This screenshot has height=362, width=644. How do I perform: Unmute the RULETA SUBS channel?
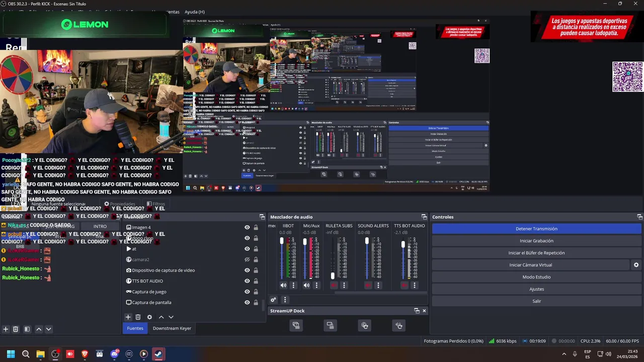pos(334,285)
